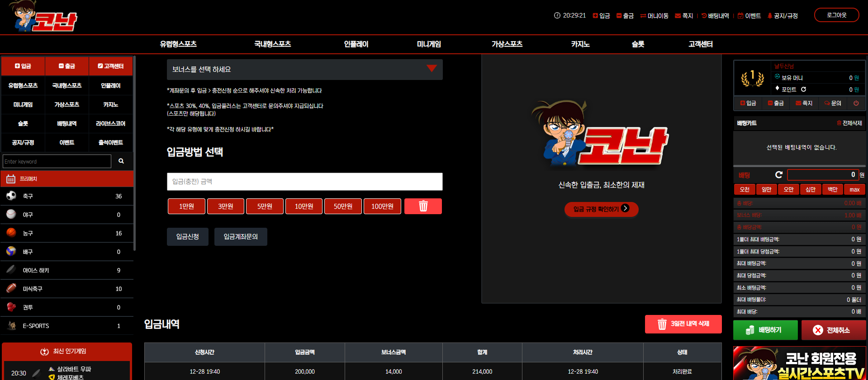
Task: Select the 농구 basketball sport
Action: [67, 233]
